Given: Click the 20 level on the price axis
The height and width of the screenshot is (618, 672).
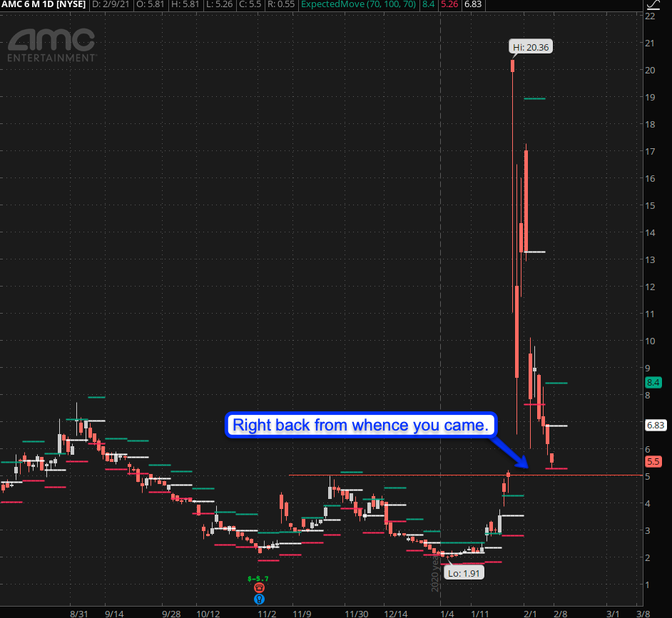Looking at the screenshot, I should point(650,70).
